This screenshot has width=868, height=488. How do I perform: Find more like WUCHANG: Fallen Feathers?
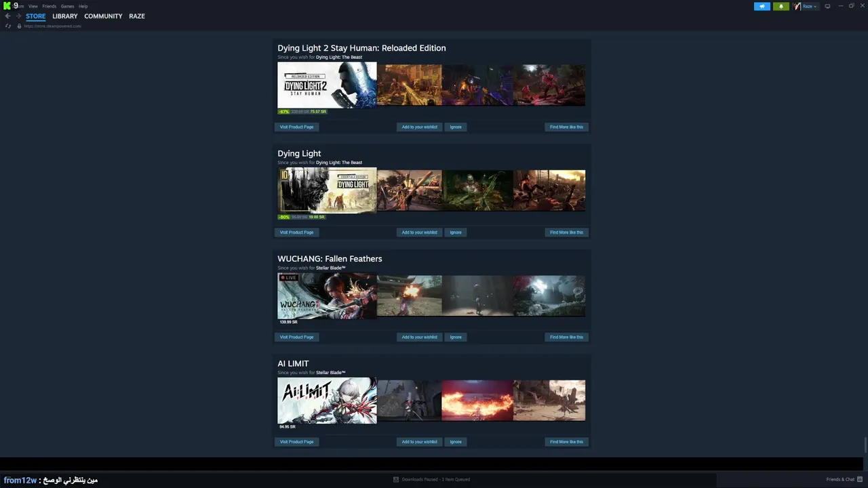(566, 337)
